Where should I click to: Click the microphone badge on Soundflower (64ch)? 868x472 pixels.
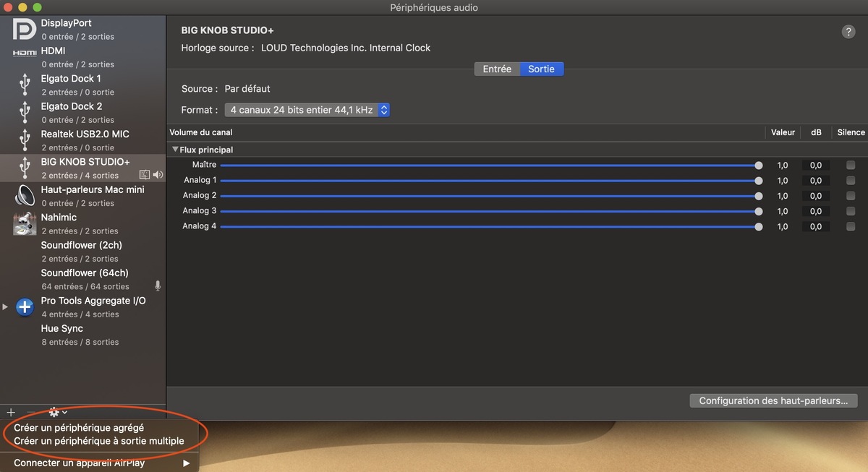pos(158,286)
